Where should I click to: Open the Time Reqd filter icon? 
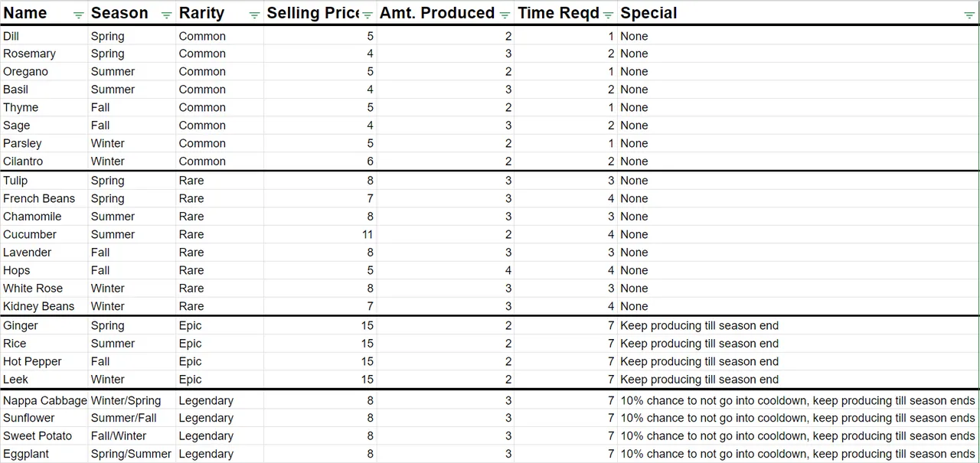(x=608, y=15)
